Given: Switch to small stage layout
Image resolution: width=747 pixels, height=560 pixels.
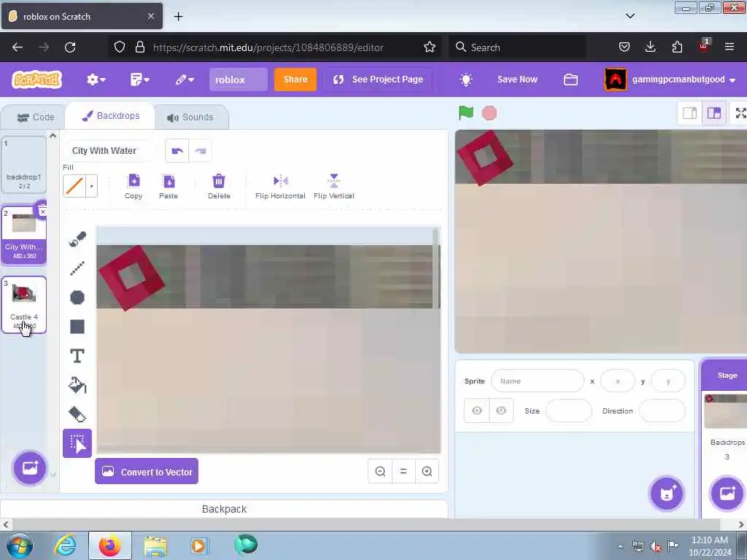Looking at the screenshot, I should pyautogui.click(x=690, y=113).
